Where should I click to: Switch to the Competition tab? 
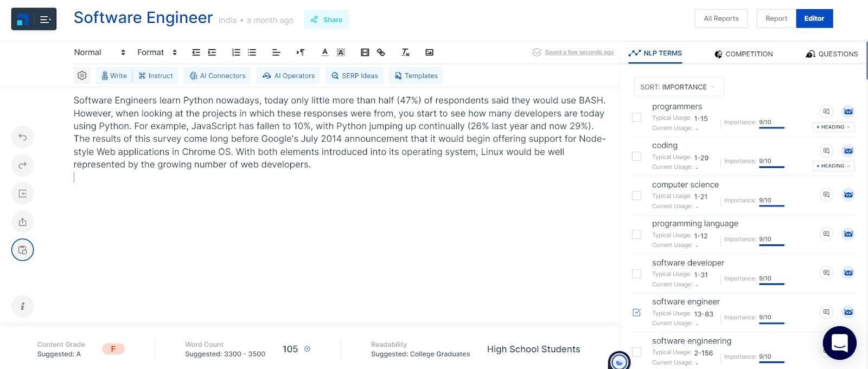pyautogui.click(x=743, y=54)
